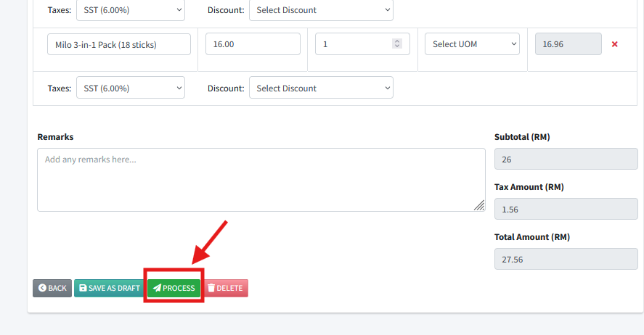644x335 pixels.
Task: Click the red Delete button
Action: pos(225,288)
